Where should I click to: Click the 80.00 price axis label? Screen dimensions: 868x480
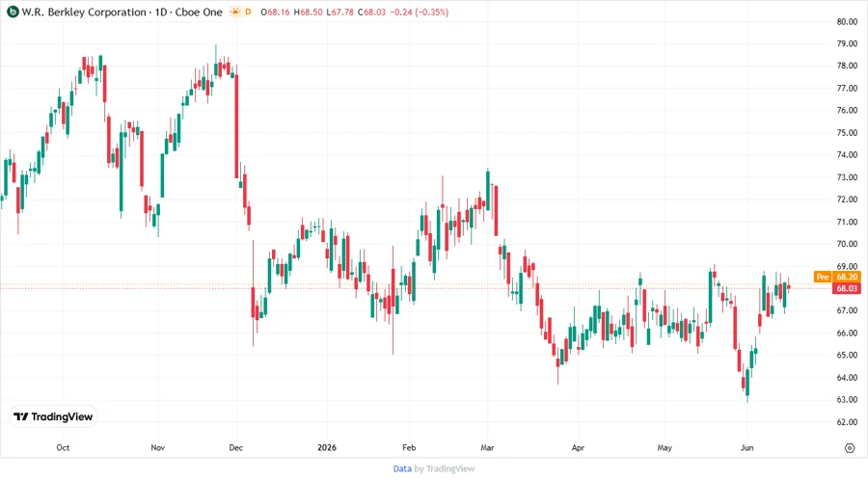tap(847, 21)
